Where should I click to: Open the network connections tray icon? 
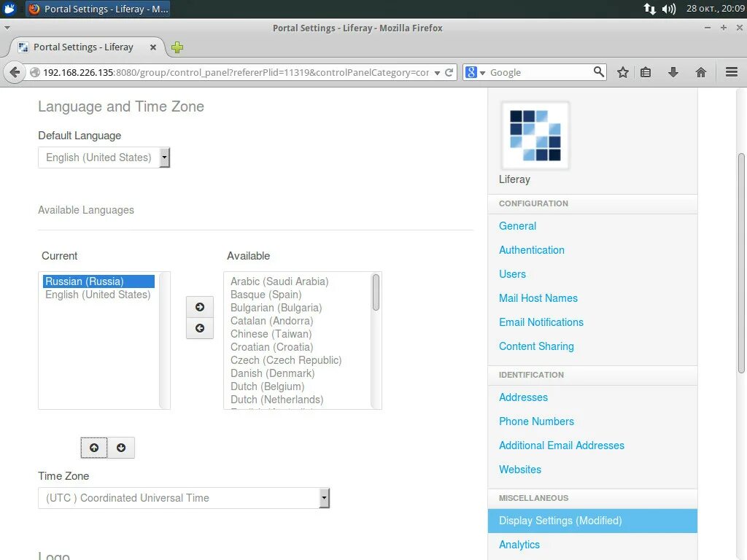pos(650,9)
